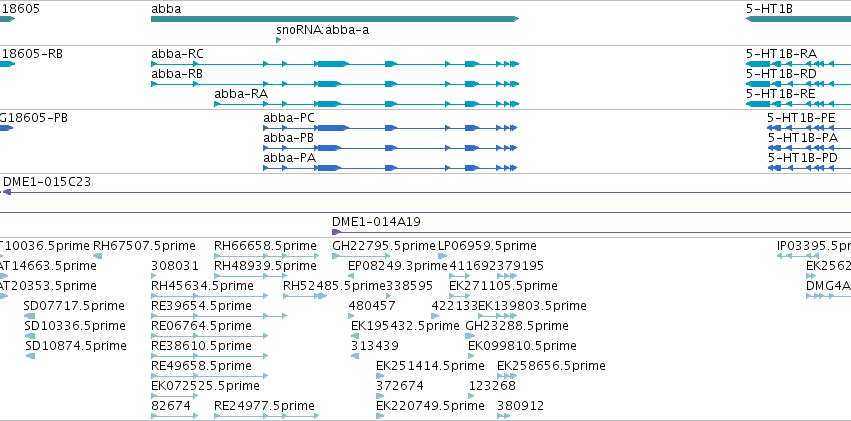Click the LP06959.5prime EST arrow
851x421 pixels.
pos(443,256)
